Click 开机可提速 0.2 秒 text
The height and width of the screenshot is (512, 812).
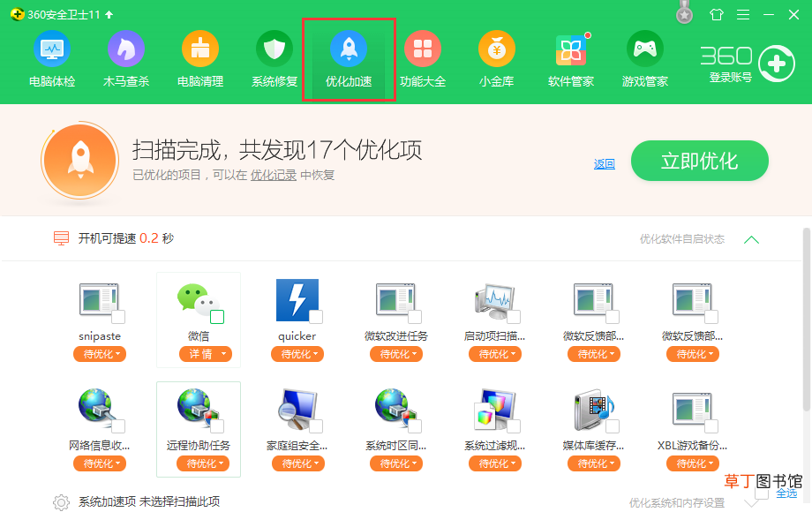point(126,238)
